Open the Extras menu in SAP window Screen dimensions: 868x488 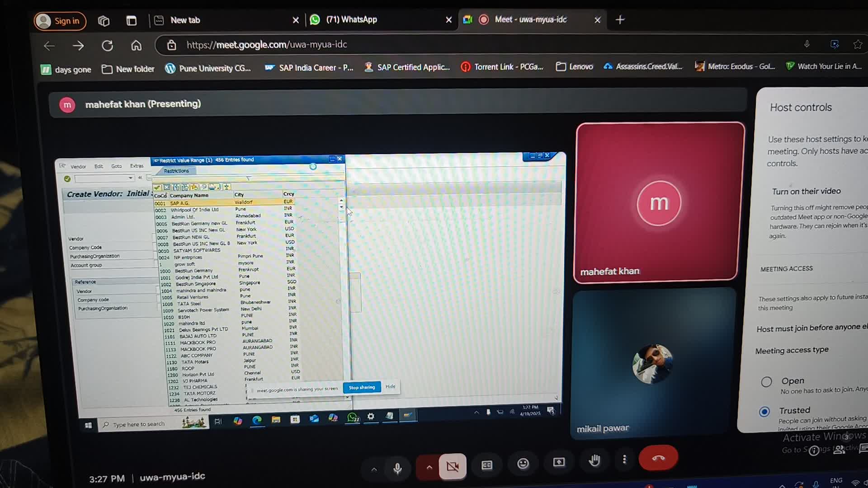point(137,166)
